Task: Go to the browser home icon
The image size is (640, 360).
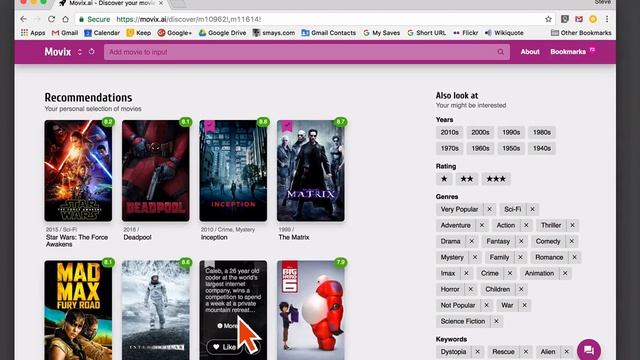Action: click(x=65, y=19)
